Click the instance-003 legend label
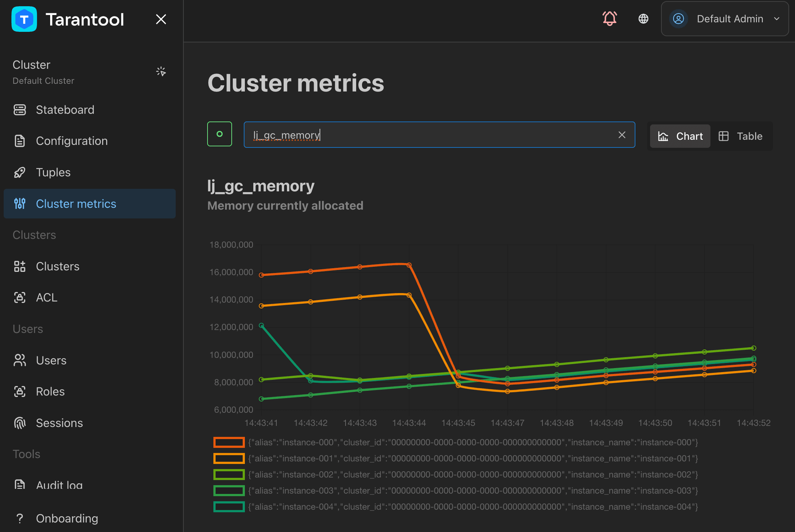Screen dimensions: 795x532 473,491
